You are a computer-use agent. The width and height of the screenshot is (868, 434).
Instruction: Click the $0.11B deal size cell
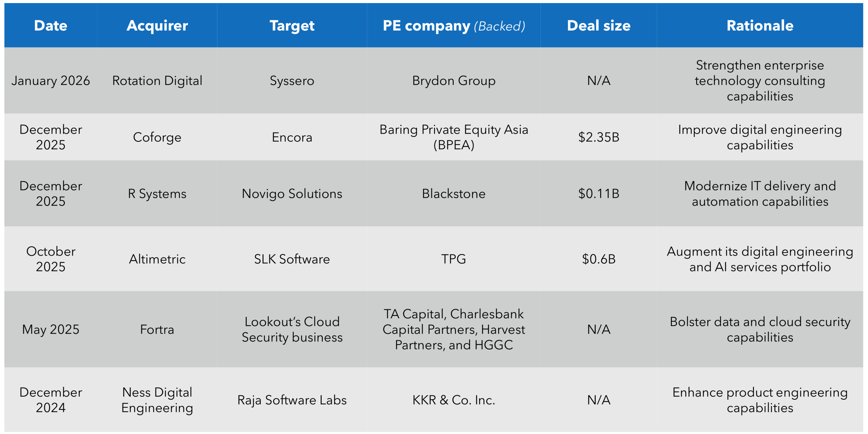598,194
